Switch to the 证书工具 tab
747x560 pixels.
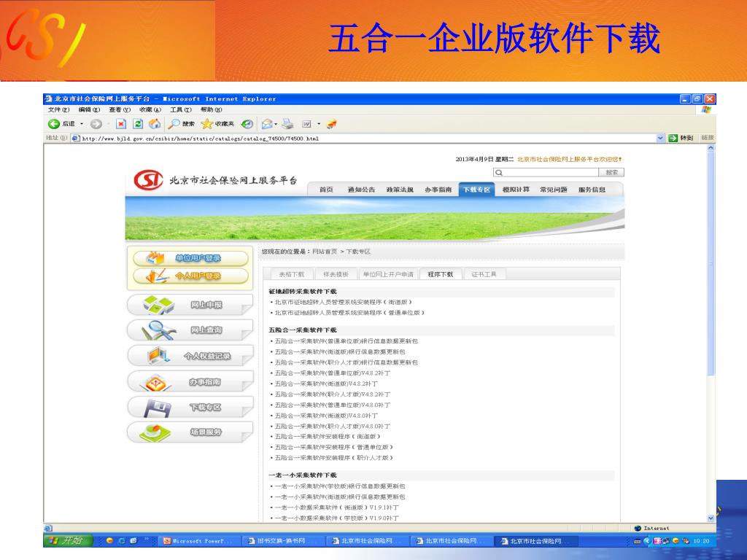(484, 274)
